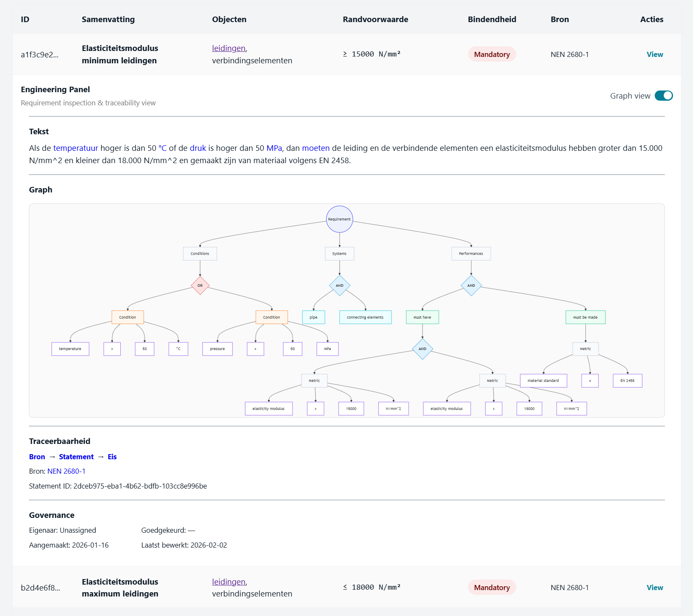Viewport: 693px width, 616px height.
Task: Click Laatst bewerkt: 2026-02-02
Action: (x=184, y=545)
